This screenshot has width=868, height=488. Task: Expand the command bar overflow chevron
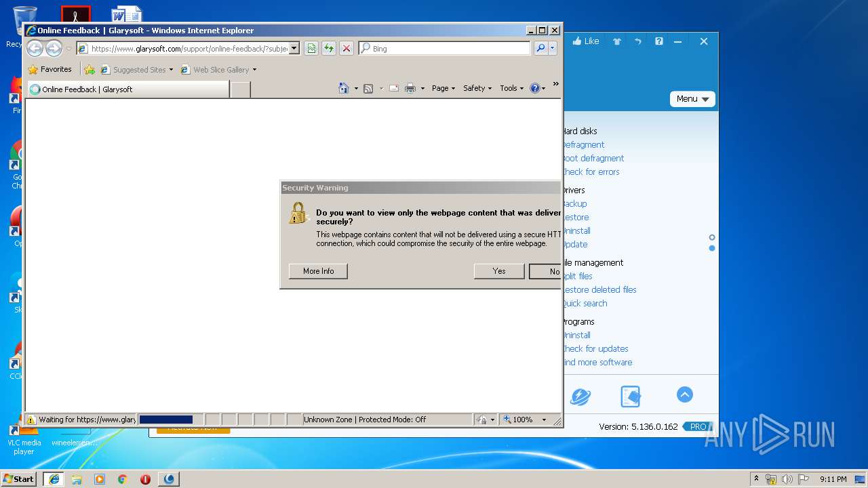(556, 85)
